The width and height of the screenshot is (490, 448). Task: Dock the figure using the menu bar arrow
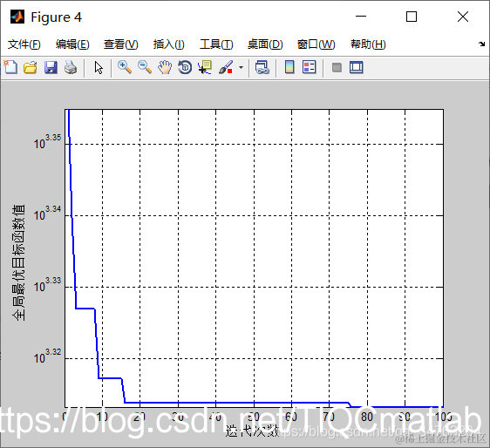pos(481,44)
